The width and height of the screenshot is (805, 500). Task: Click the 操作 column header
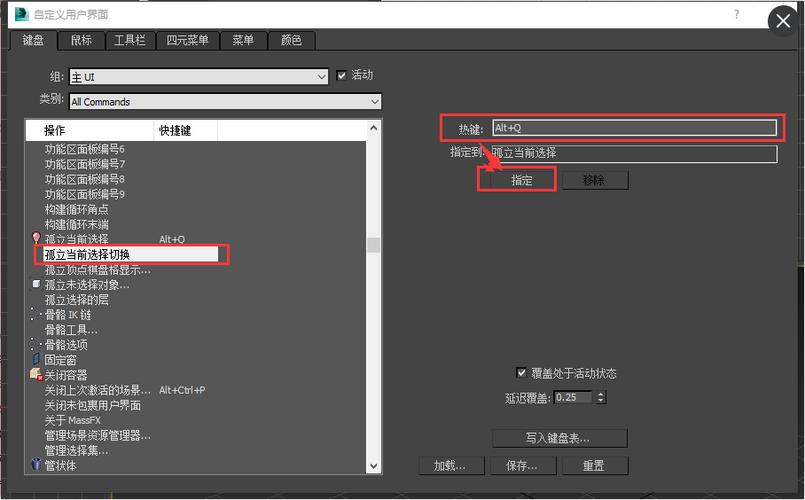click(x=90, y=130)
